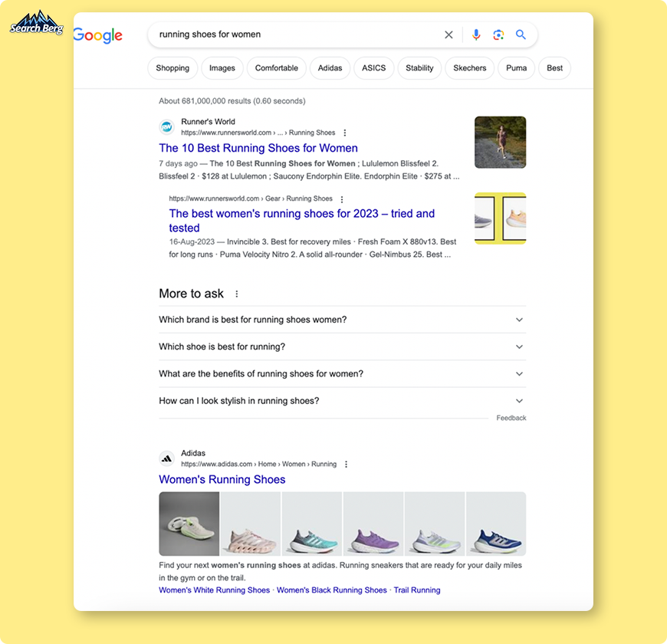Open three-dot menu for Adidas result
Viewport: 667px width, 644px height.
click(346, 464)
